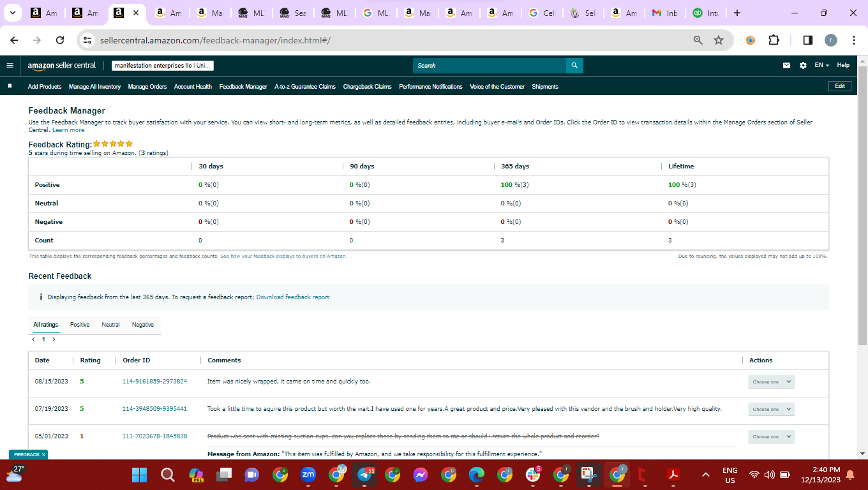This screenshot has height=490, width=868.
Task: Open the Chrome Extensions puzzle icon
Action: (x=774, y=40)
